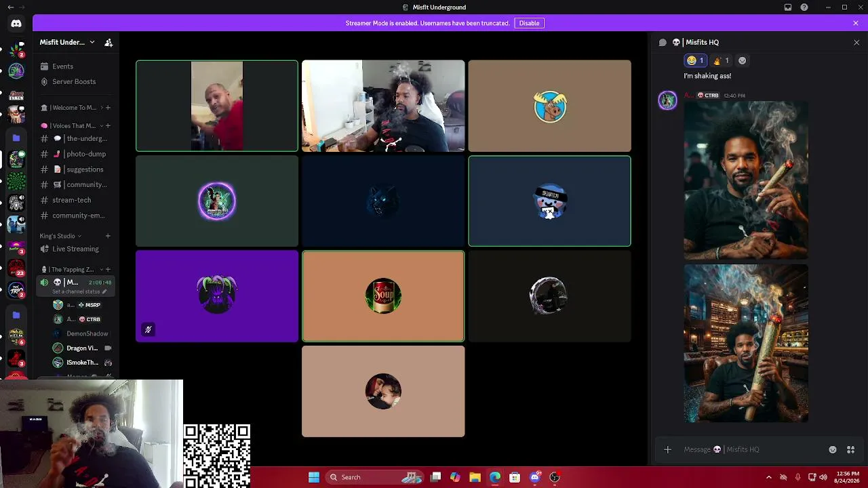Viewport: 868px width, 488px height.
Task: Edit channel status pencil icon
Action: tap(104, 291)
